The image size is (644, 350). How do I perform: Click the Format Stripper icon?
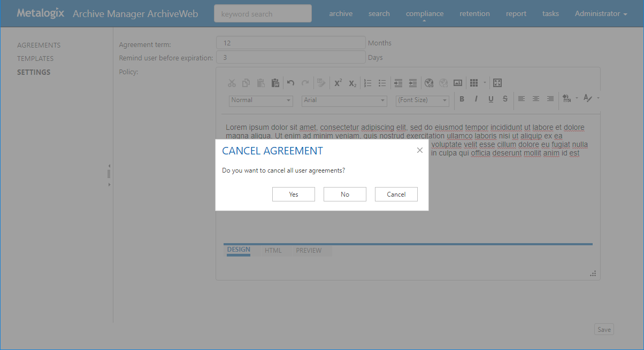(x=321, y=83)
